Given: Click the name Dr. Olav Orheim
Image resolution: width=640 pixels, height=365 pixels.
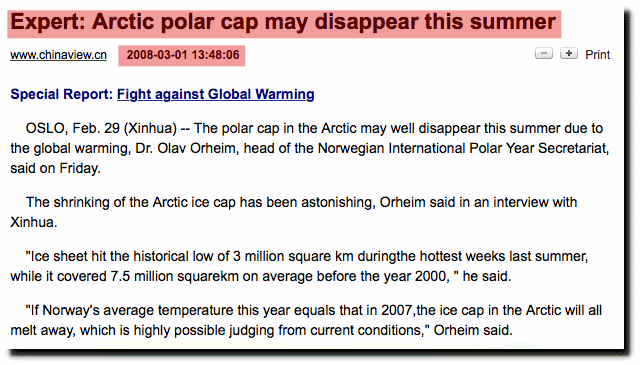Looking at the screenshot, I should pos(186,148).
